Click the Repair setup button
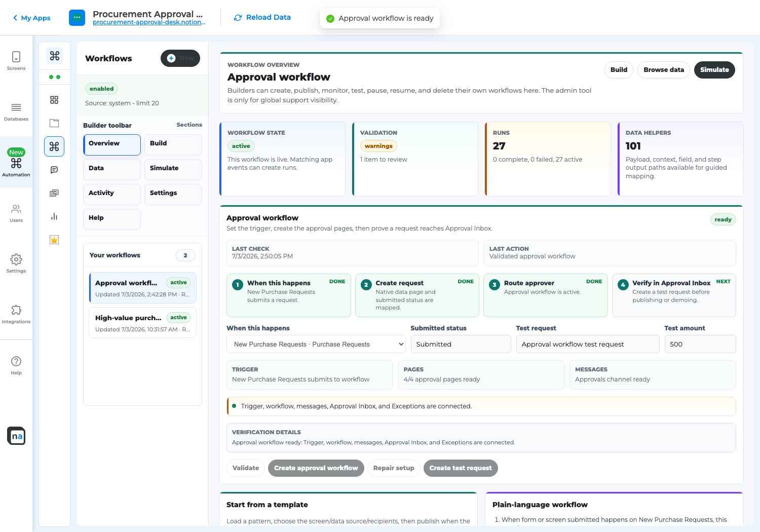 point(394,468)
